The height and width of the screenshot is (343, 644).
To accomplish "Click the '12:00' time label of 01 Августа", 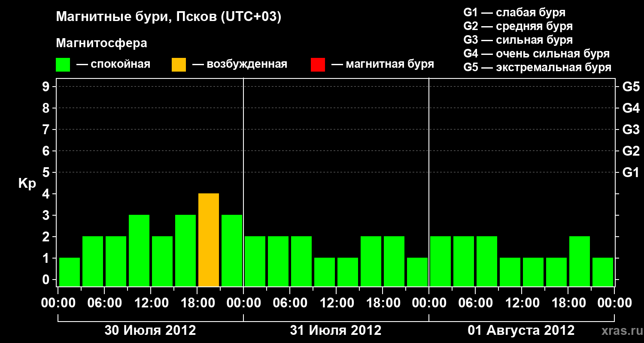I will 522,303.
